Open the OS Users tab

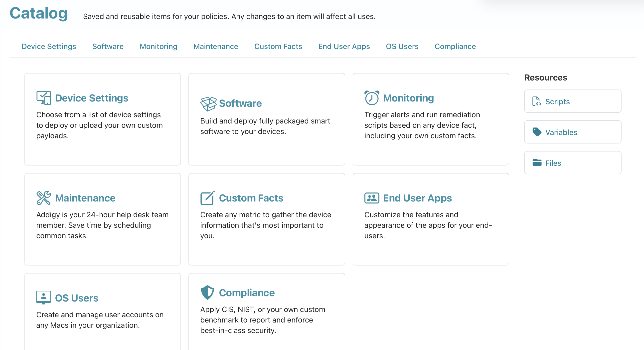click(x=402, y=46)
